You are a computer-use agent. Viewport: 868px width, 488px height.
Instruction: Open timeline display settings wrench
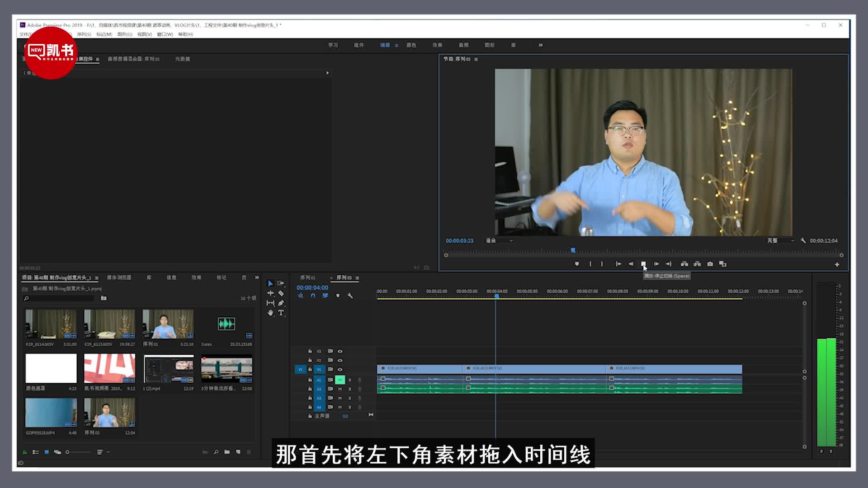350,296
